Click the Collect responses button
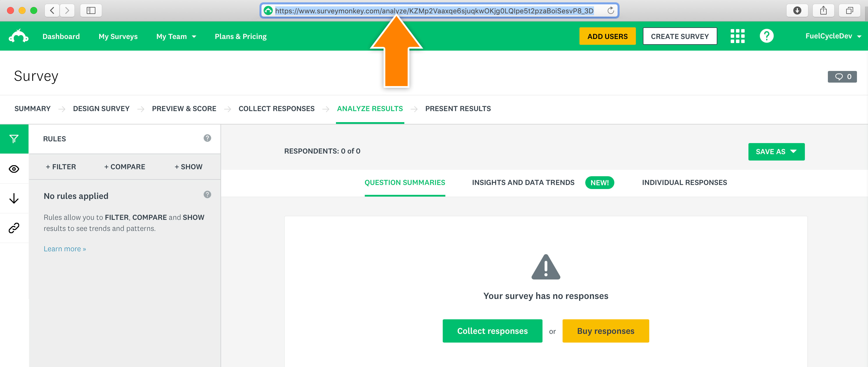Image resolution: width=868 pixels, height=367 pixels. (x=492, y=331)
